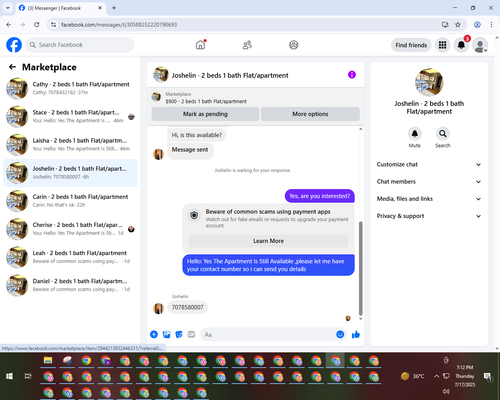Screen dimensions: 500x400
Task: Expand Customize chat section
Action: pyautogui.click(x=429, y=164)
